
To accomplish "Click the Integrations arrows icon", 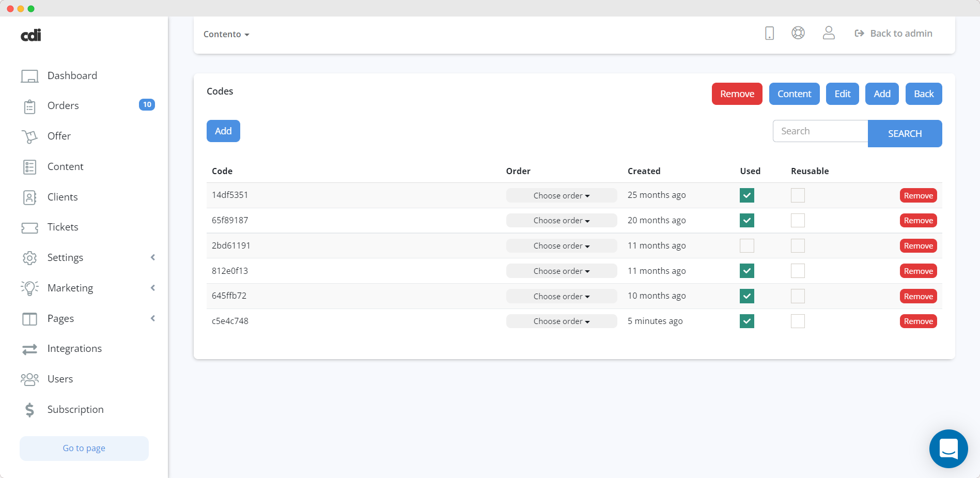I will tap(29, 349).
